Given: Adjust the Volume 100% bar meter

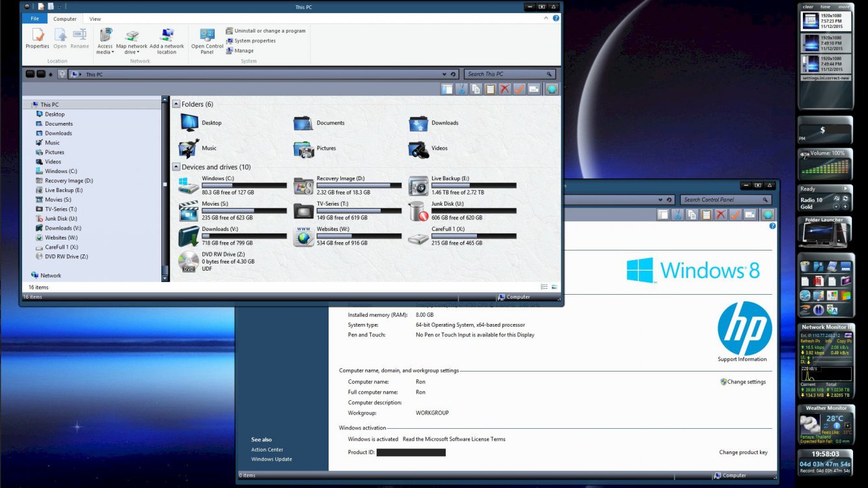Looking at the screenshot, I should (x=826, y=167).
